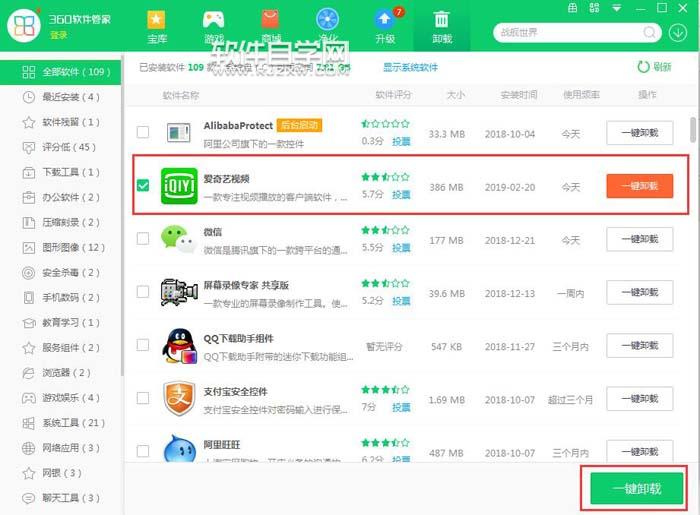700x515 pixels.
Task: Click the 安全杀毒 shield category icon
Action: coord(29,273)
